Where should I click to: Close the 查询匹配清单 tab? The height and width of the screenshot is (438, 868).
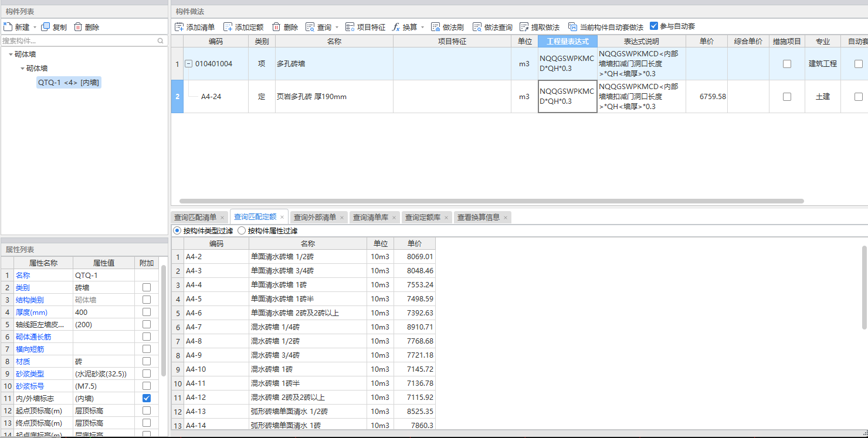[222, 218]
